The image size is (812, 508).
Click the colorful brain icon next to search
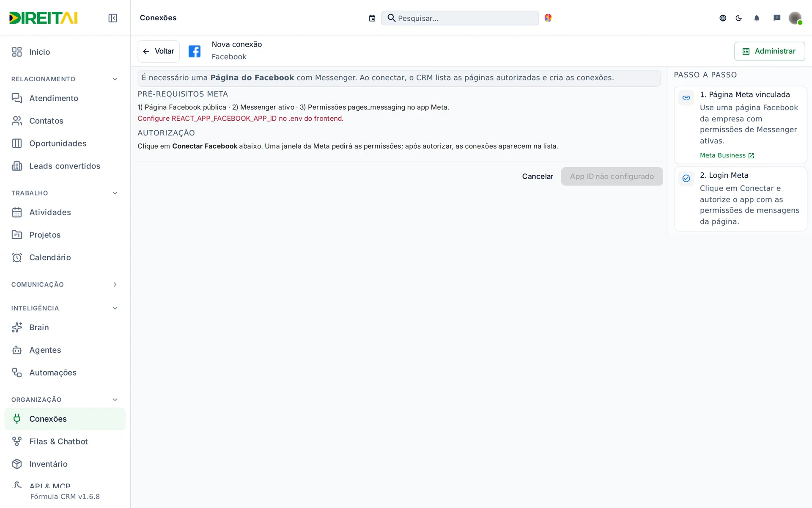pos(548,18)
